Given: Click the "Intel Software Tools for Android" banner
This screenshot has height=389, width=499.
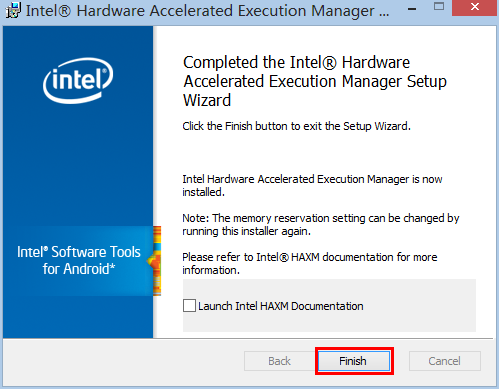Looking at the screenshot, I should (79, 261).
